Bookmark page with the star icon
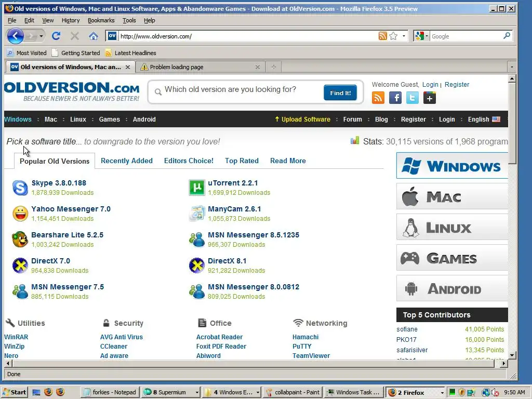Viewport: 532px width, 399px height. tap(393, 36)
